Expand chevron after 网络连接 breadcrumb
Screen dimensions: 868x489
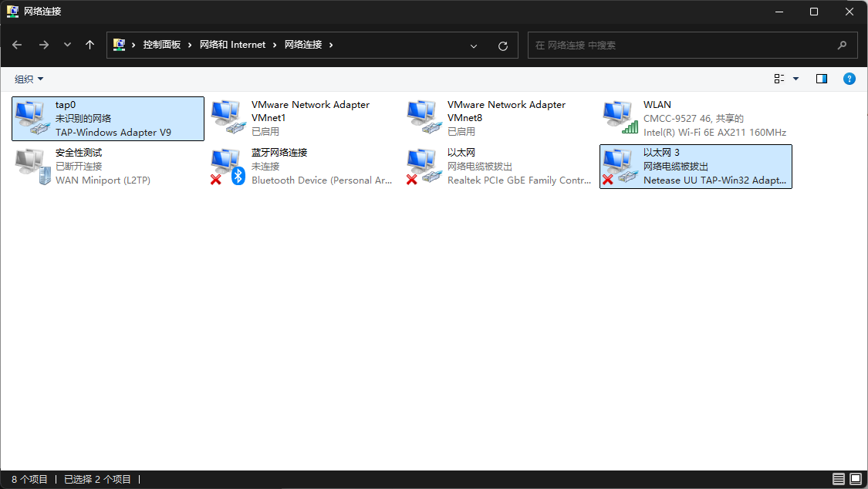click(331, 45)
